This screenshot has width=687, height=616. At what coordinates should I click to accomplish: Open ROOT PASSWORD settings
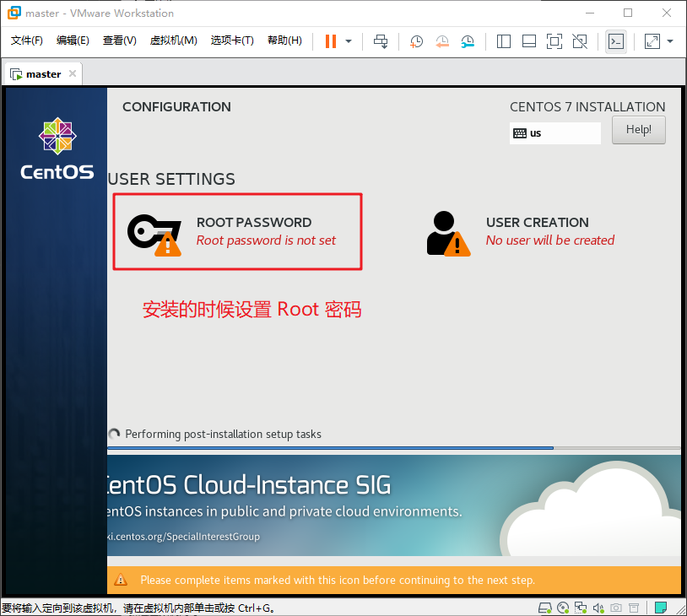click(237, 231)
